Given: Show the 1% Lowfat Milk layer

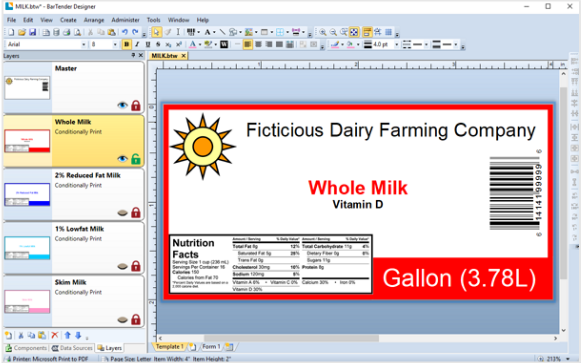Looking at the screenshot, I should pos(122,267).
